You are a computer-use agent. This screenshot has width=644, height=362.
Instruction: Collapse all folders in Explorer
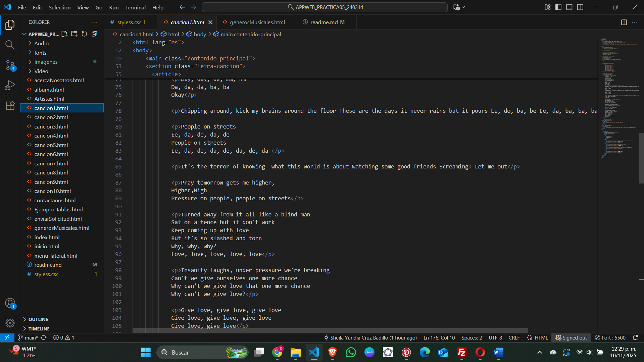click(94, 34)
